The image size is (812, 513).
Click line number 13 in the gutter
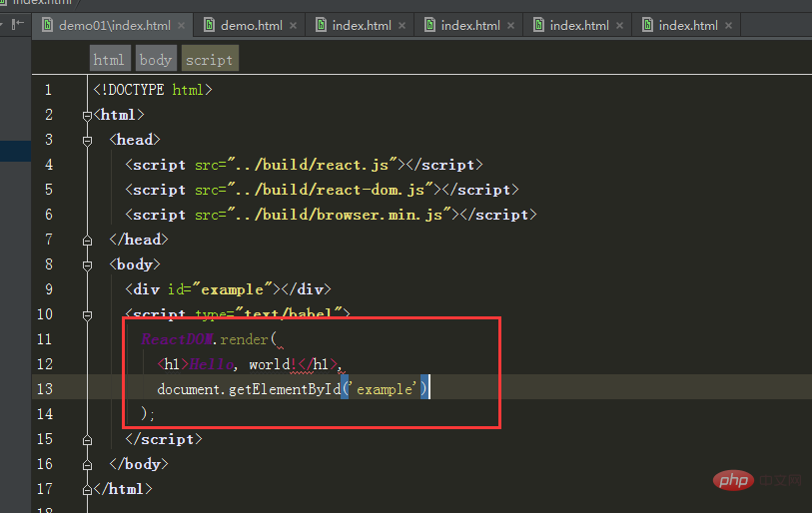[x=45, y=389]
